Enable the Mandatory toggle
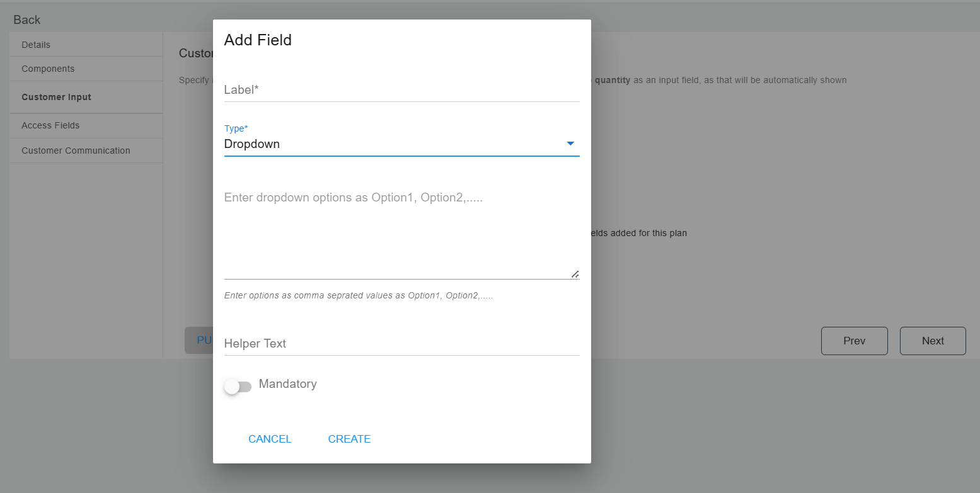The height and width of the screenshot is (493, 980). coord(238,385)
